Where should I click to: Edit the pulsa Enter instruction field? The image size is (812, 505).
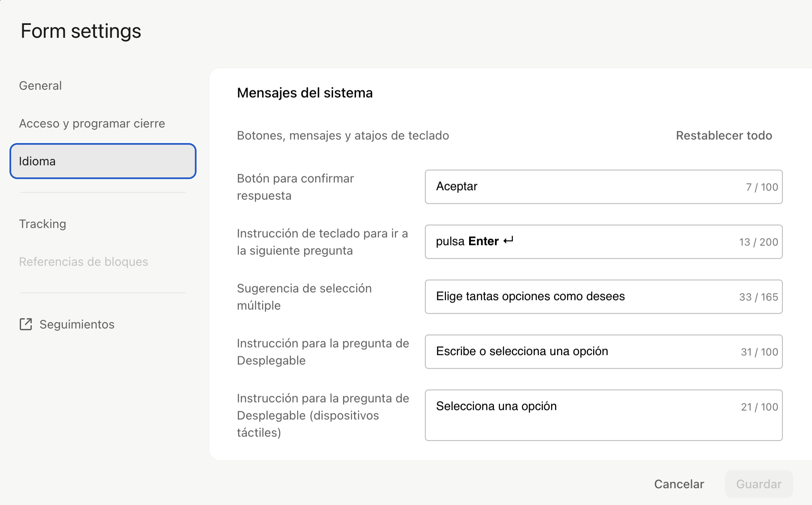603,242
